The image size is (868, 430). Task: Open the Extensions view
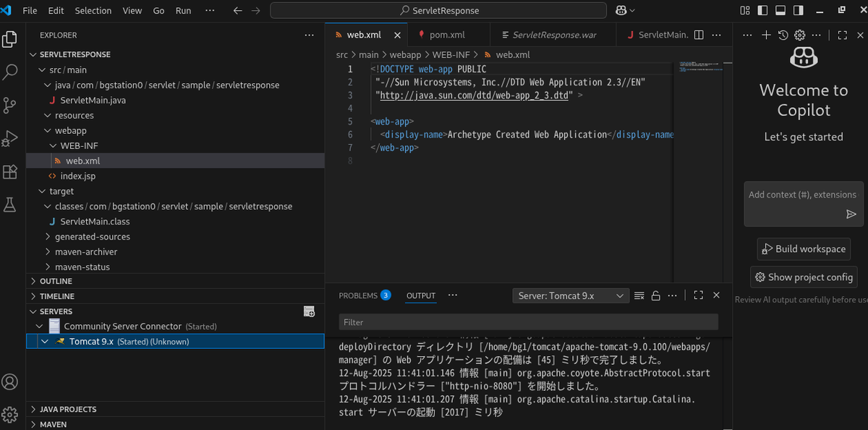(10, 172)
